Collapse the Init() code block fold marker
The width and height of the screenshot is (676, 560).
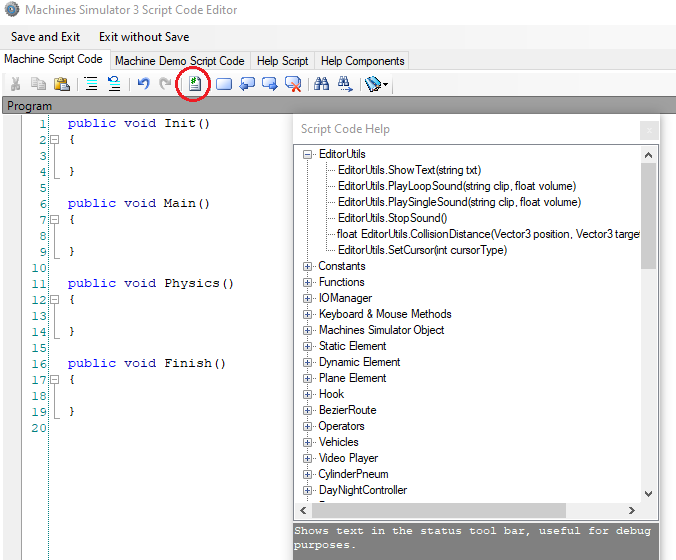[x=55, y=139]
